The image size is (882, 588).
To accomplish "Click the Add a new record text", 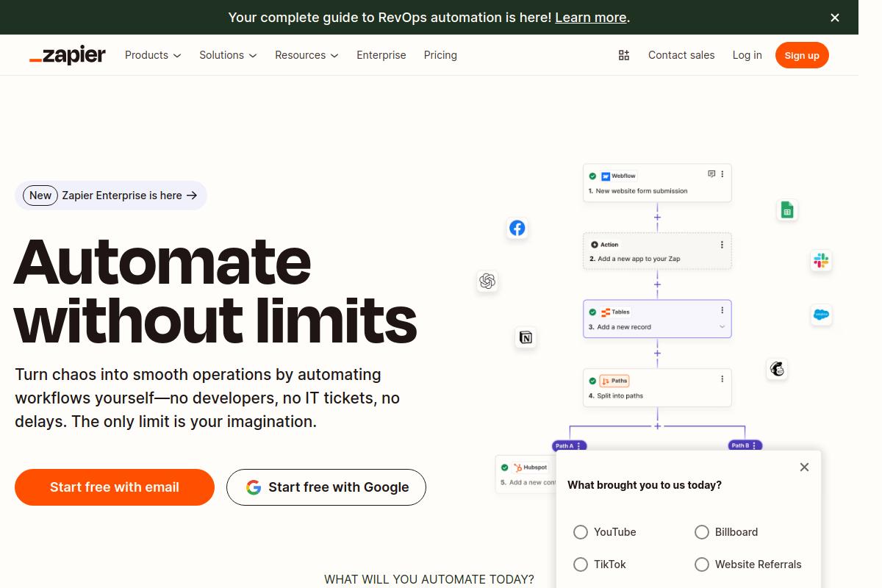I will tap(624, 327).
